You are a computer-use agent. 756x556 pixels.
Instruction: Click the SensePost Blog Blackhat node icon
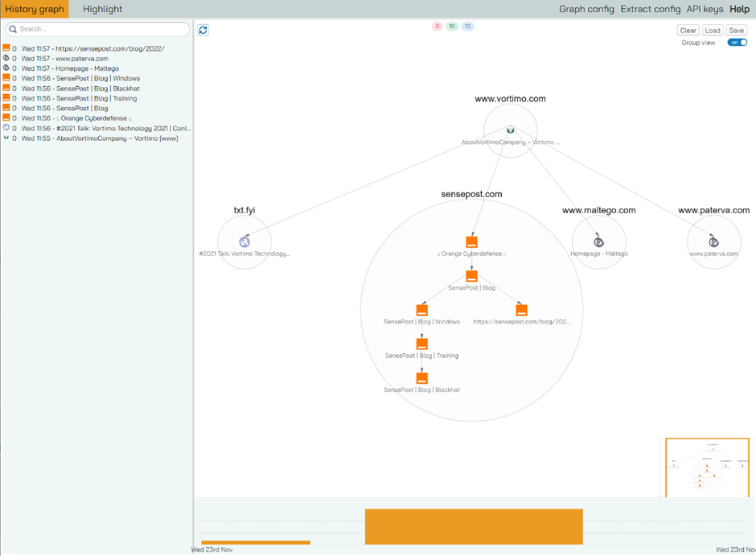[x=422, y=378]
